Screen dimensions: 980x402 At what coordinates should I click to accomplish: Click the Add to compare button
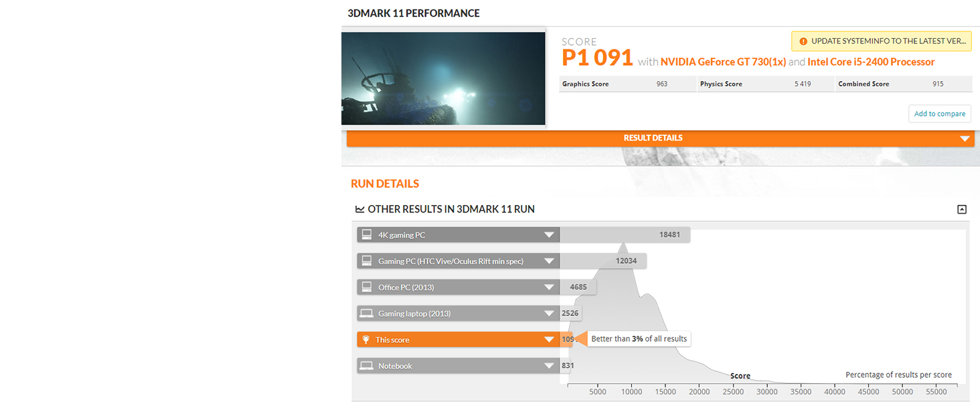(x=939, y=113)
